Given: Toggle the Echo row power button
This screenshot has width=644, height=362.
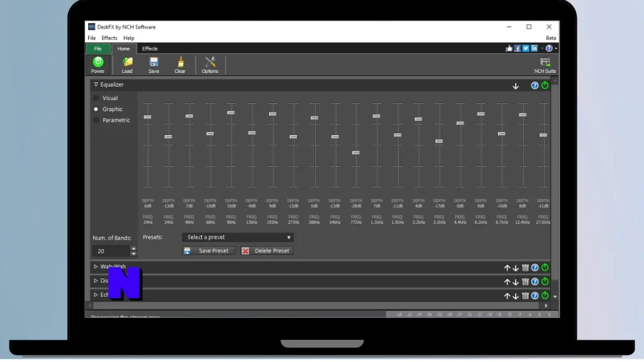Looking at the screenshot, I should (545, 295).
